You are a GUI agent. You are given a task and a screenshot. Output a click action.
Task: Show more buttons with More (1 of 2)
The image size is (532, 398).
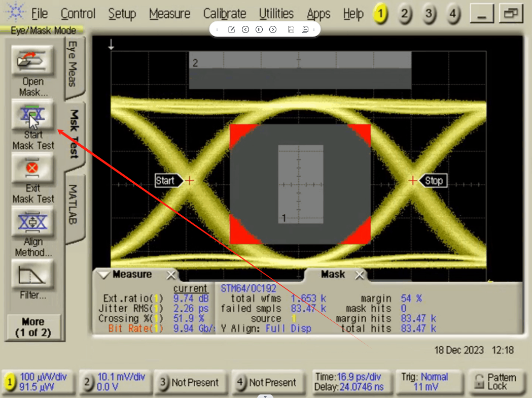tap(33, 327)
